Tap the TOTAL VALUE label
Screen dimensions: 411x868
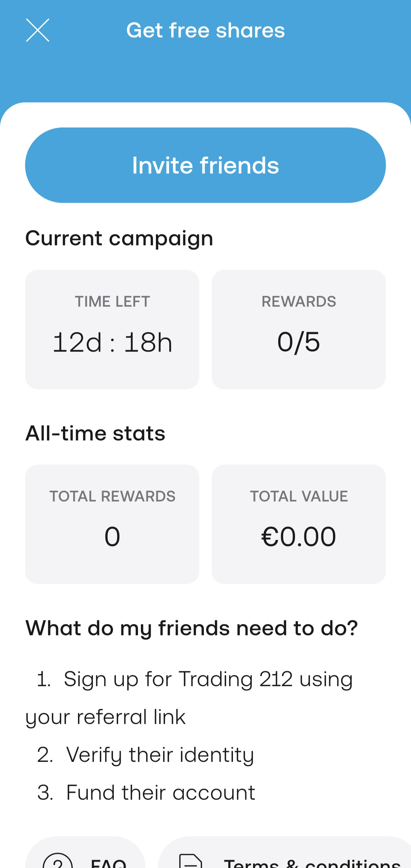[298, 496]
